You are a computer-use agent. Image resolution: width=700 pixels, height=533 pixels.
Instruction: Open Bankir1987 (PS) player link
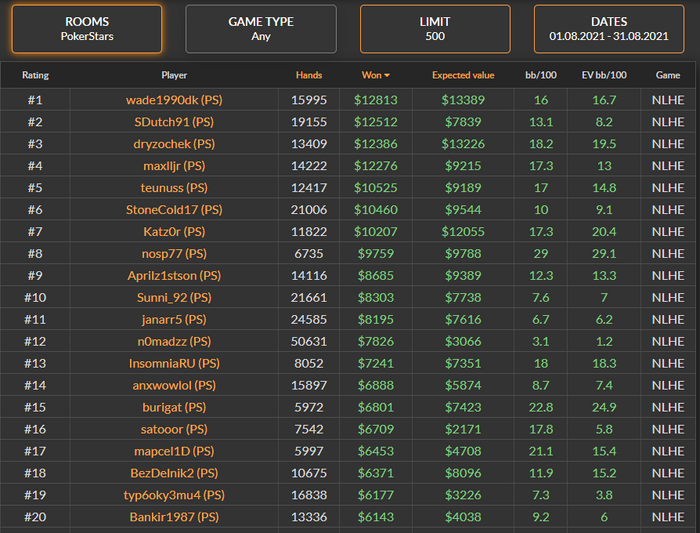pyautogui.click(x=174, y=517)
